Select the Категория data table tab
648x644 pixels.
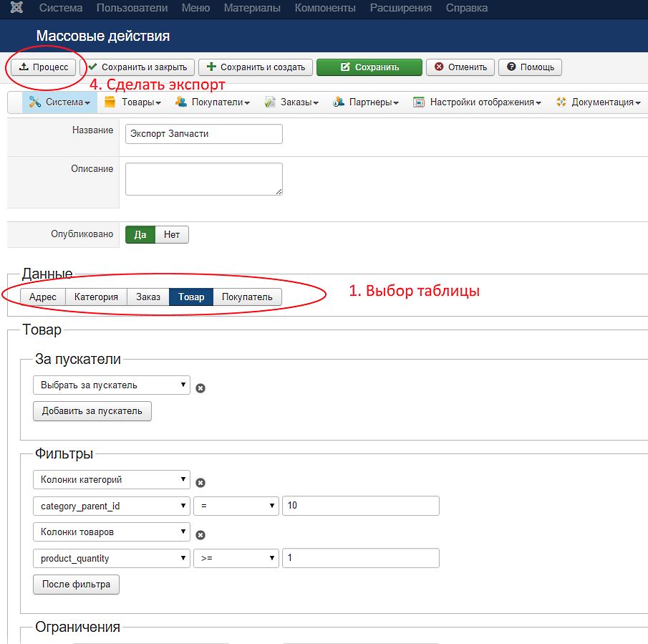(x=96, y=297)
